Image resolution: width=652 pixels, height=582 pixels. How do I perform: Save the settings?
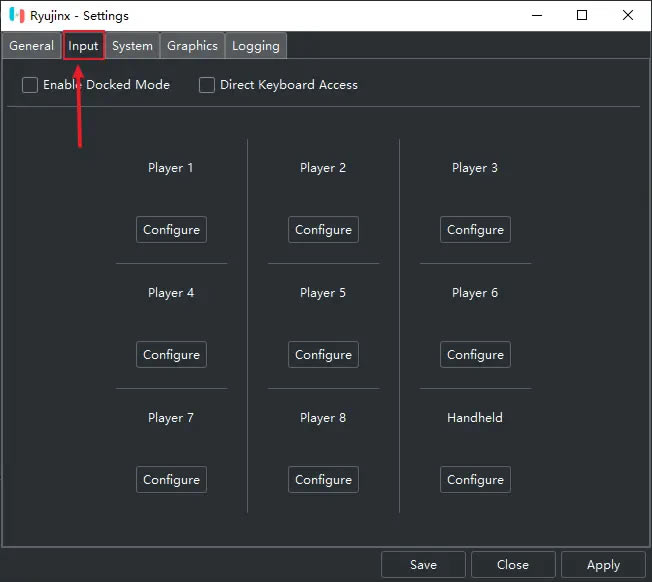423,565
